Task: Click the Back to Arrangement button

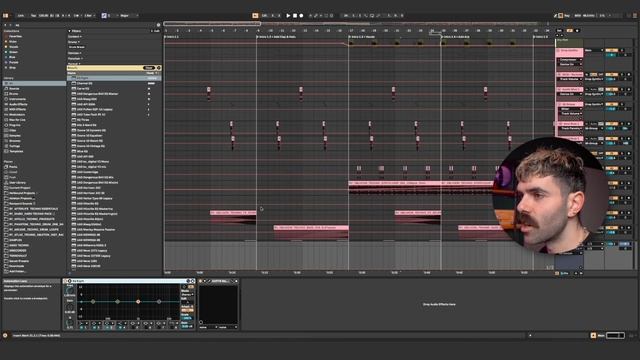Action: pos(255,16)
